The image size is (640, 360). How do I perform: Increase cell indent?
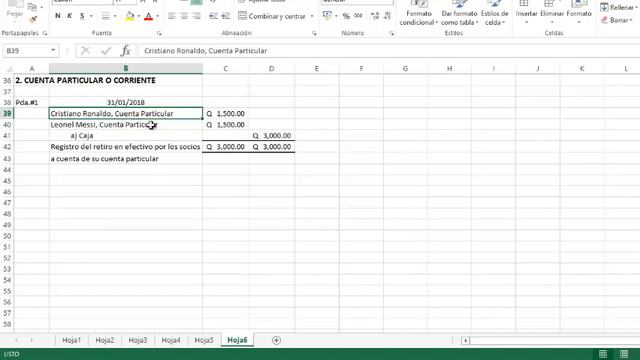pyautogui.click(x=226, y=16)
